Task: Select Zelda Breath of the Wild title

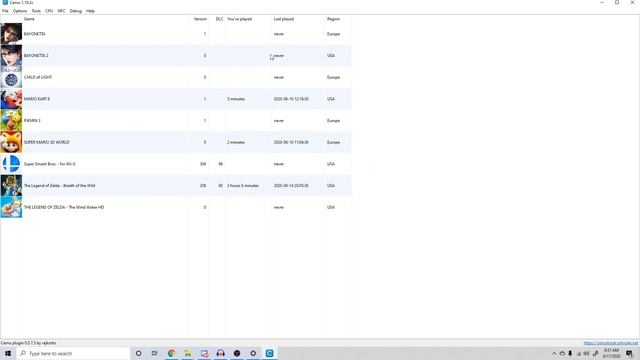Action: point(59,185)
